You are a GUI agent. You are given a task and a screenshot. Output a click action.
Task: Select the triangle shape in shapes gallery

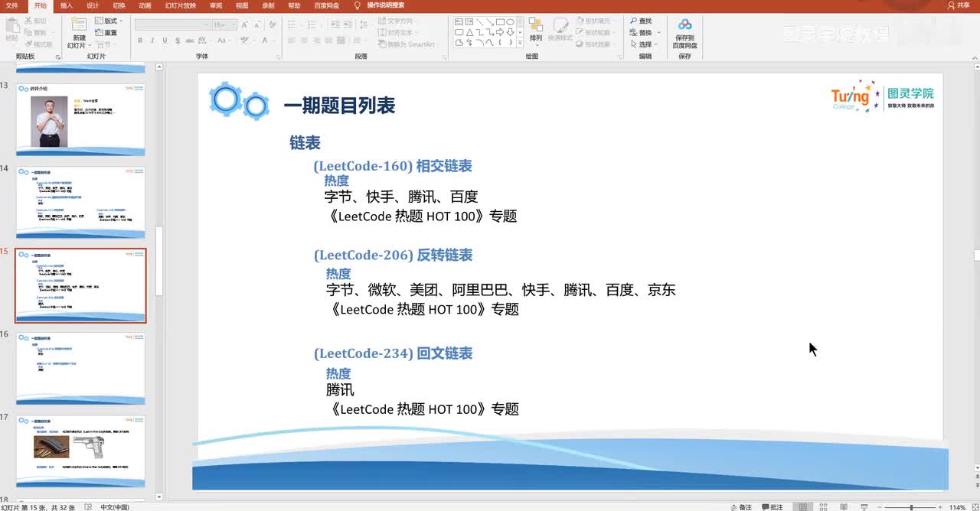(469, 32)
